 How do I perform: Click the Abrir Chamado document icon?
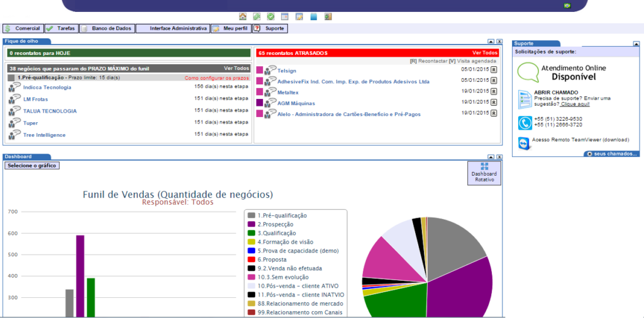pos(525,99)
